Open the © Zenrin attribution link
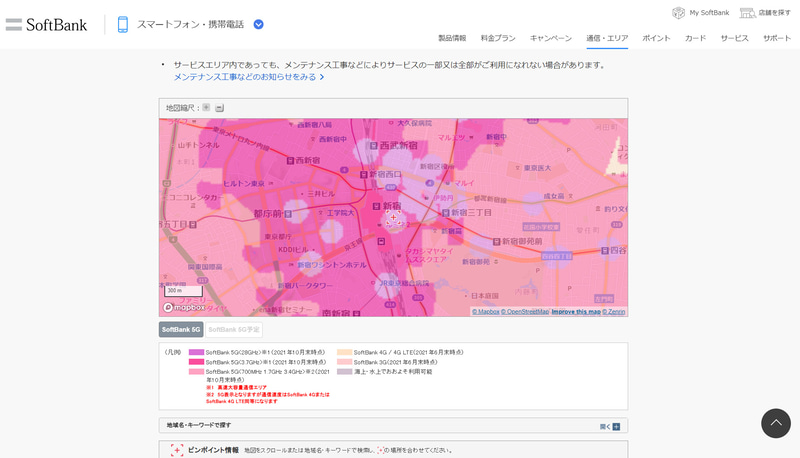800x458 pixels. click(x=613, y=312)
